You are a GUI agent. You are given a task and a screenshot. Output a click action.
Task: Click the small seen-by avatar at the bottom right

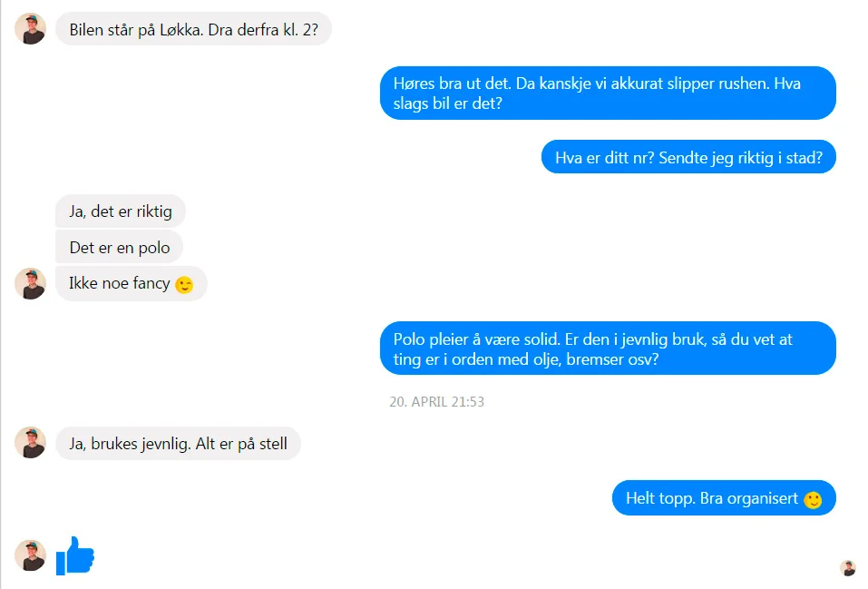click(847, 568)
